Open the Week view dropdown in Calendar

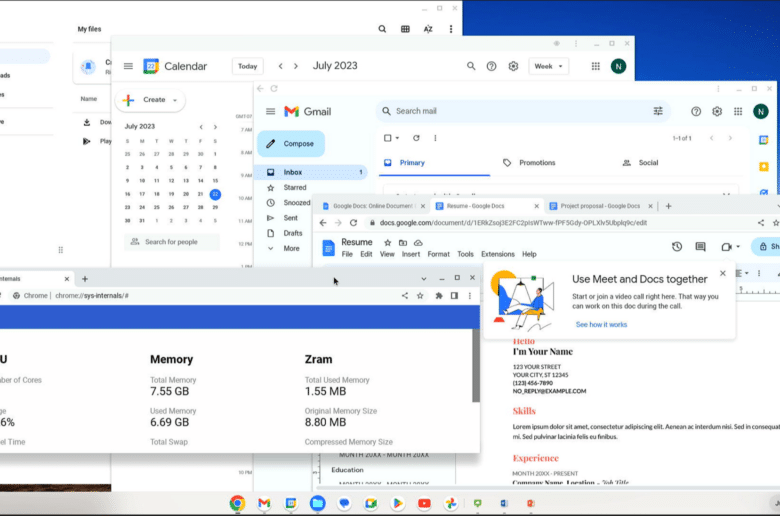[548, 66]
